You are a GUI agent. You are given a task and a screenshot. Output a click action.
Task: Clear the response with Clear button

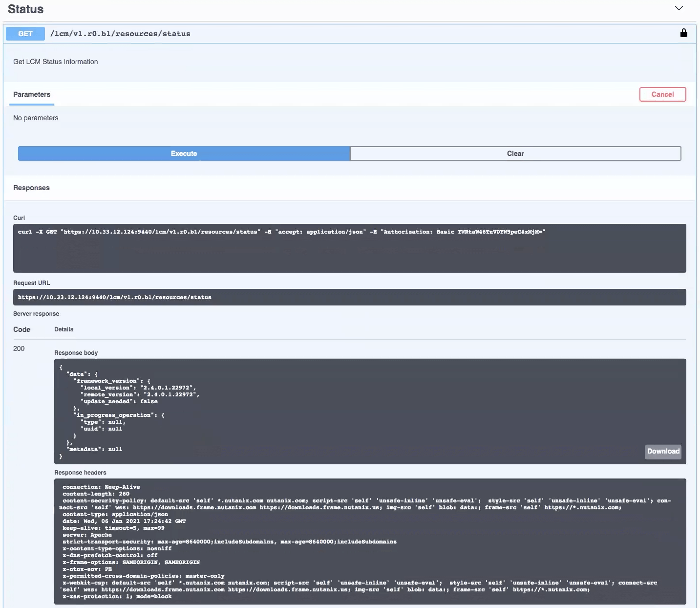click(x=515, y=153)
